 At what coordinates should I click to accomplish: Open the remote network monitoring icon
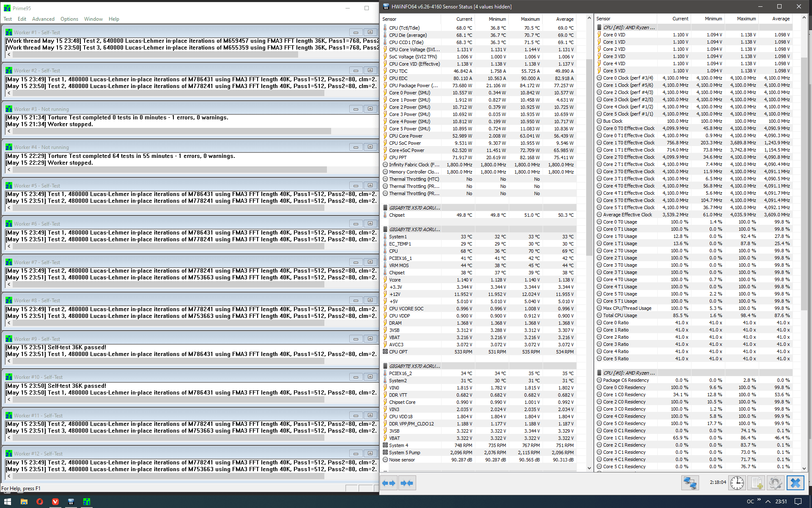click(x=690, y=483)
